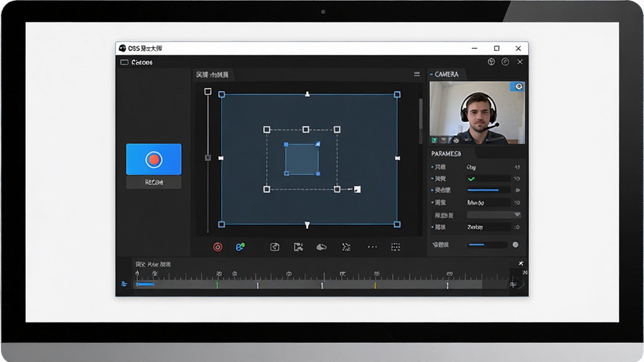Toggle the blue eye badge on the camera preview
The image size is (644, 362).
coord(518,86)
